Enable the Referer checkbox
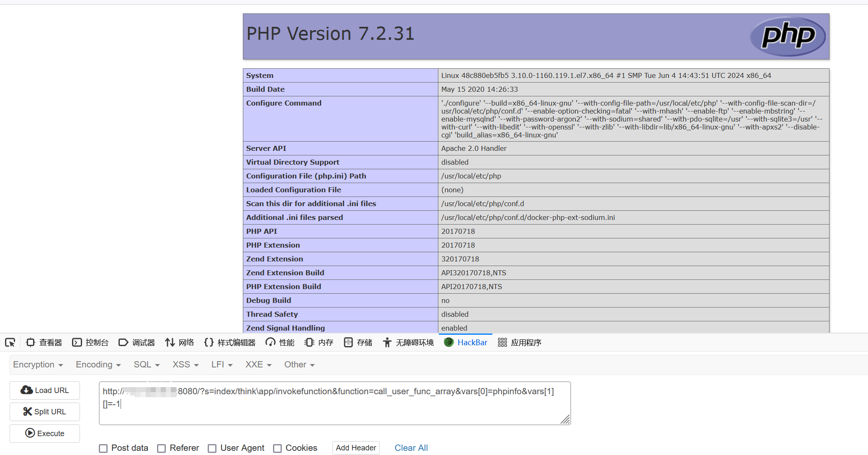Screen dimensions: 868x455 click(x=162, y=448)
